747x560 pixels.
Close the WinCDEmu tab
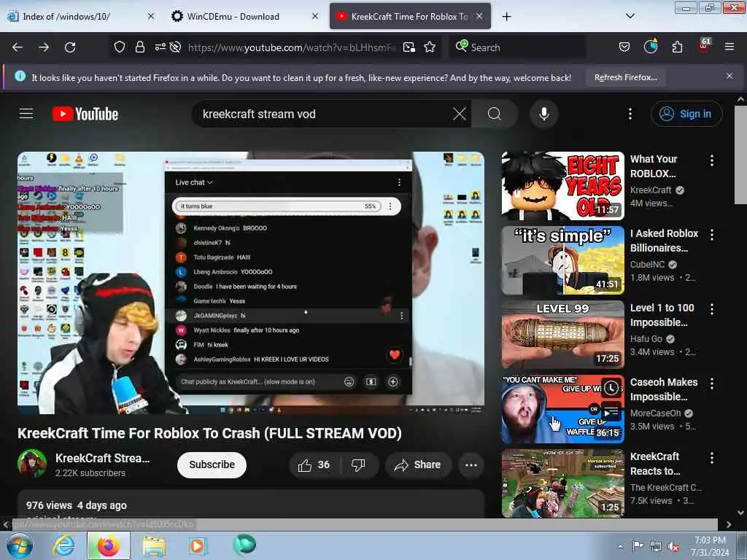315,16
